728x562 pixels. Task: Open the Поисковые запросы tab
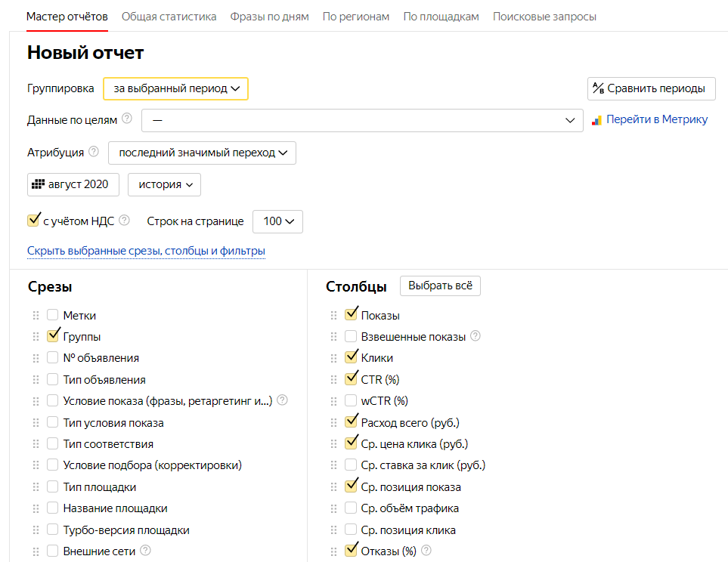coord(544,17)
